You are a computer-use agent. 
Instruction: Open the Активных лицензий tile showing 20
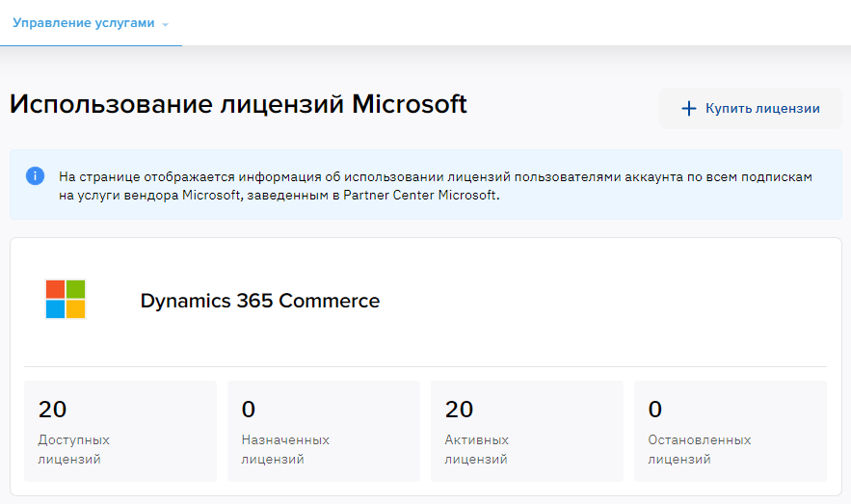point(527,432)
